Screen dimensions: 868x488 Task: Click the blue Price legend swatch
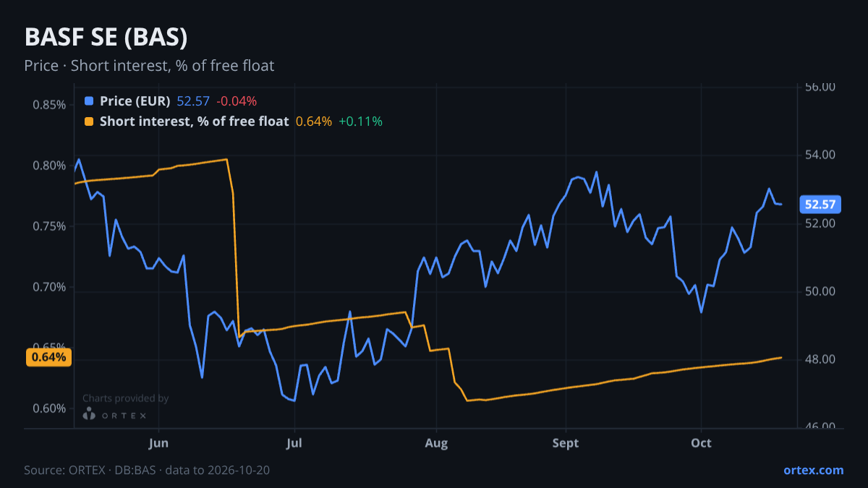[x=89, y=101]
